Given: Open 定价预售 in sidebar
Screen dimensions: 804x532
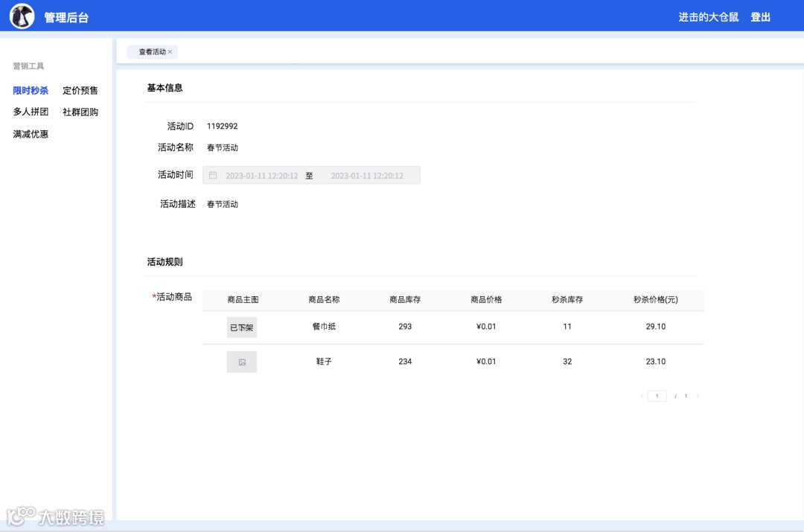Looking at the screenshot, I should pos(80,90).
